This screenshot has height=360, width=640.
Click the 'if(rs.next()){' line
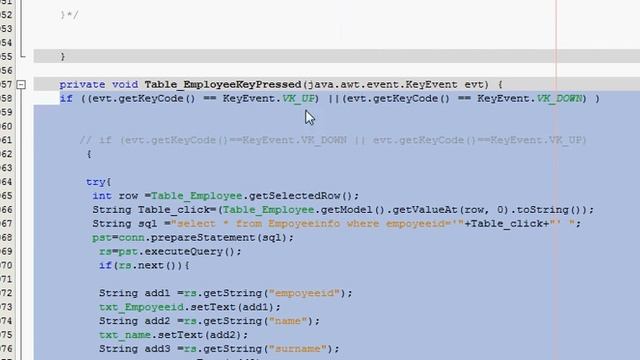(x=144, y=265)
